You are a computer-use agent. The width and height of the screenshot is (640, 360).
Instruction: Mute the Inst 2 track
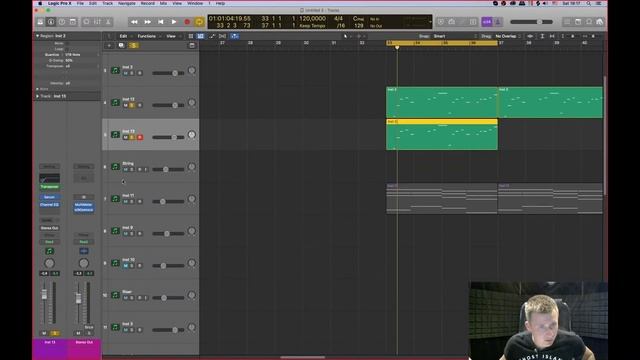pyautogui.click(x=125, y=73)
